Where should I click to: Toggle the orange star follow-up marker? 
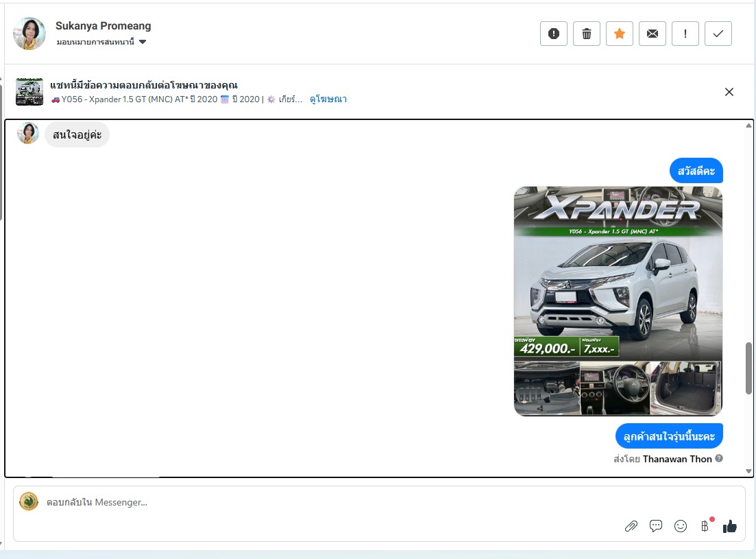point(620,34)
